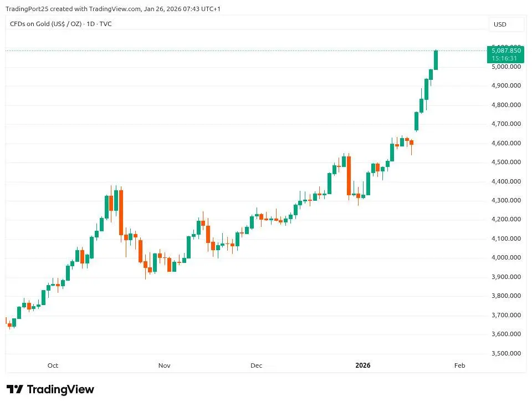Click the latest green candle at the chart top

pos(436,60)
